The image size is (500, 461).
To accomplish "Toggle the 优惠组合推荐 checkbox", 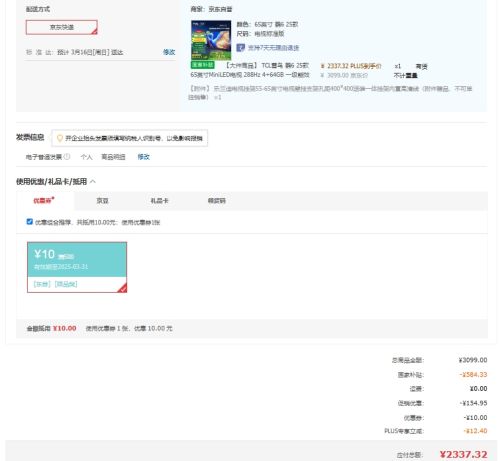I will point(30,222).
